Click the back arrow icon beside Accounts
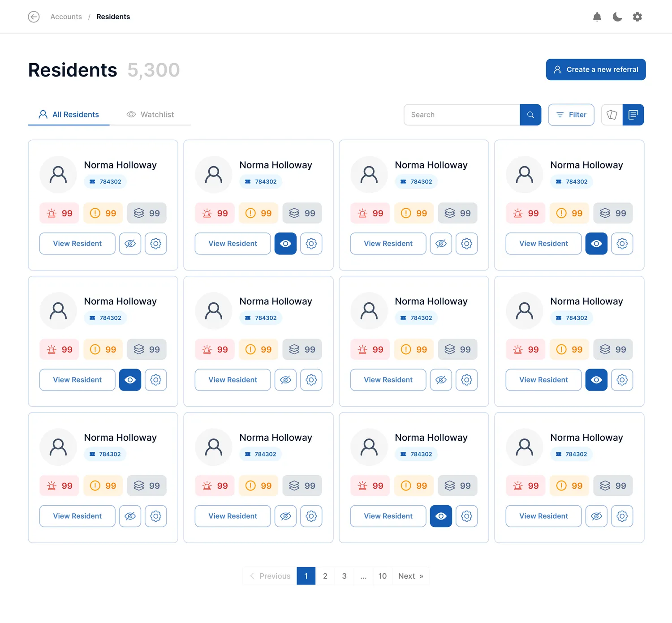 (34, 17)
